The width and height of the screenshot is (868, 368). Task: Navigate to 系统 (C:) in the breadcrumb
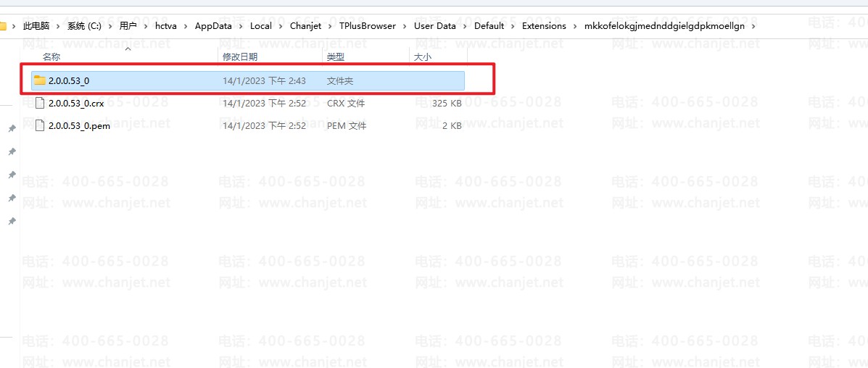click(x=84, y=25)
